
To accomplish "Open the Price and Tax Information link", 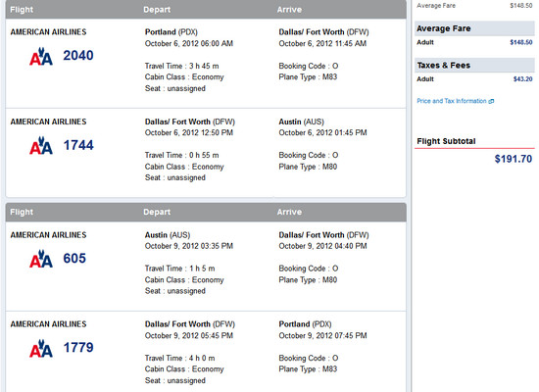I will 452,101.
